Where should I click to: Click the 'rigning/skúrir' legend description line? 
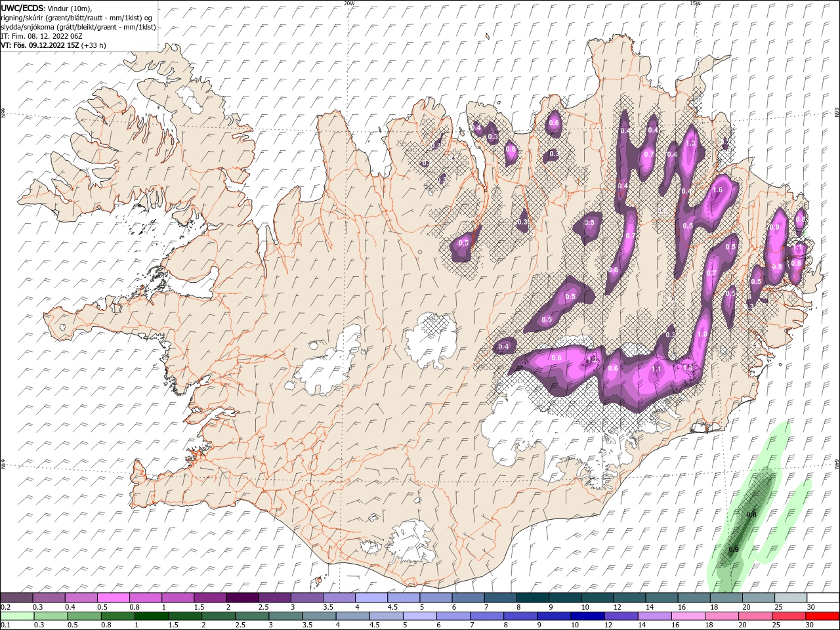click(x=77, y=18)
